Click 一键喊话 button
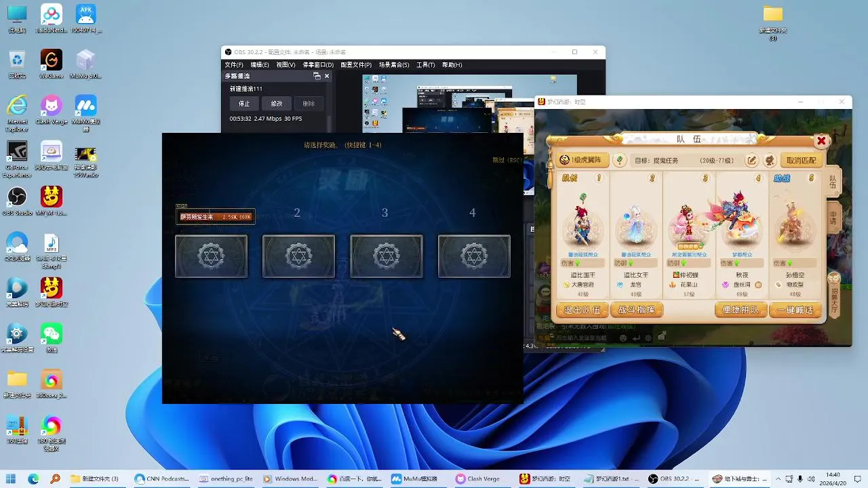 coord(795,310)
